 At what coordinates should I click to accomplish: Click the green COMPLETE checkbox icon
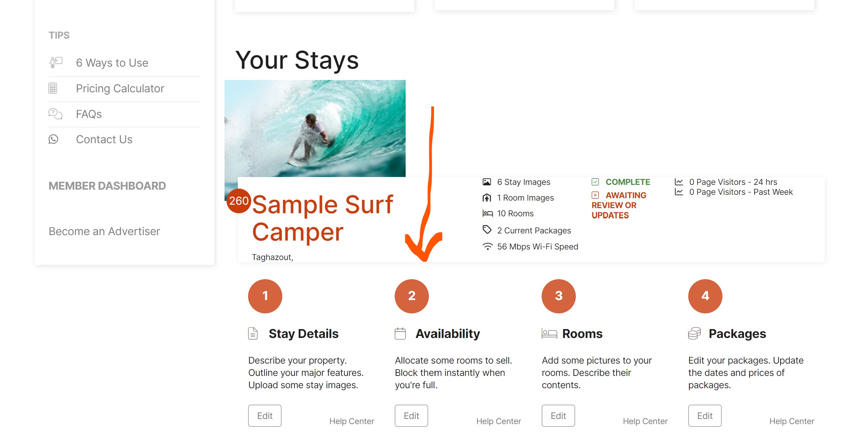coord(595,182)
